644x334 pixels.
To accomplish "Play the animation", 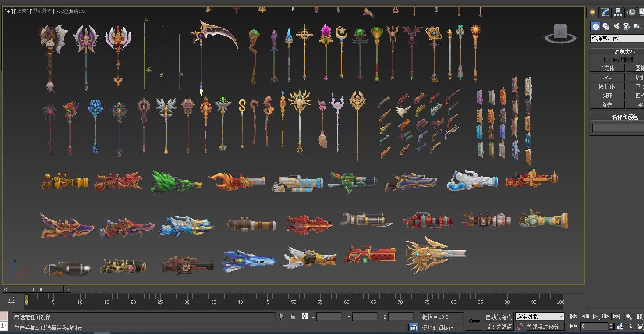I will point(595,316).
